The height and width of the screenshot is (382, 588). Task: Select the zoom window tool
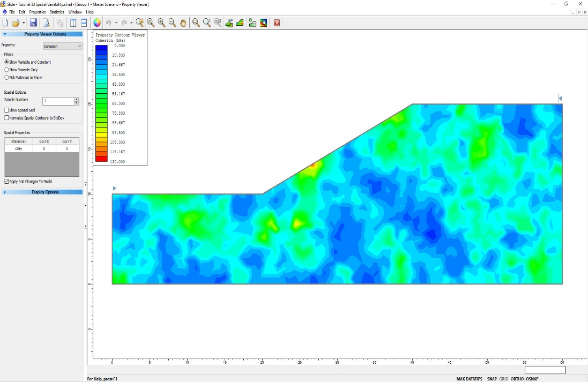(140, 23)
